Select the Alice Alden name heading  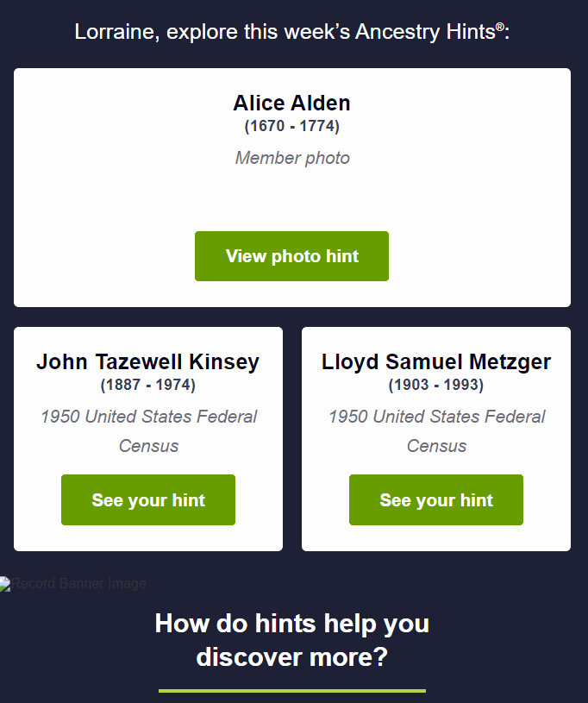tap(291, 104)
